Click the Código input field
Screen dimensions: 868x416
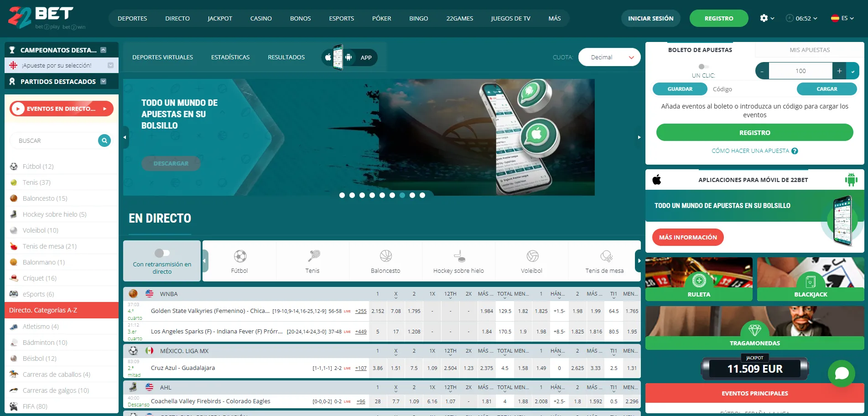(x=751, y=89)
